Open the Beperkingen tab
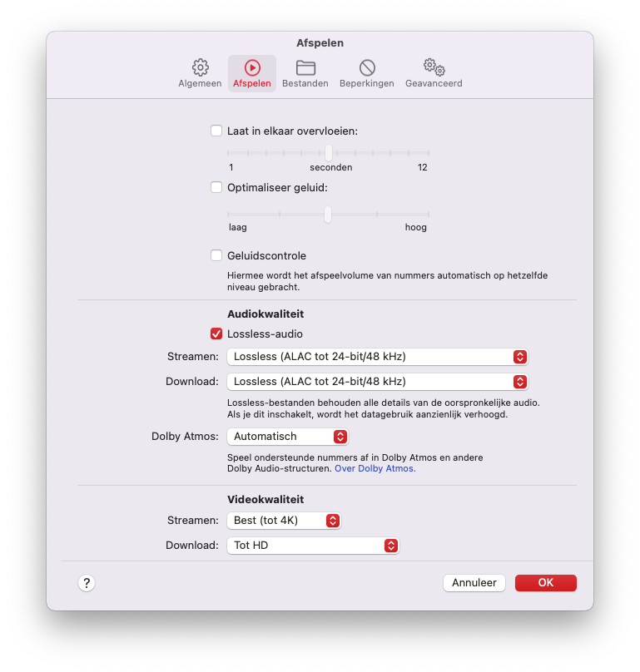Image resolution: width=640 pixels, height=672 pixels. 367,74
